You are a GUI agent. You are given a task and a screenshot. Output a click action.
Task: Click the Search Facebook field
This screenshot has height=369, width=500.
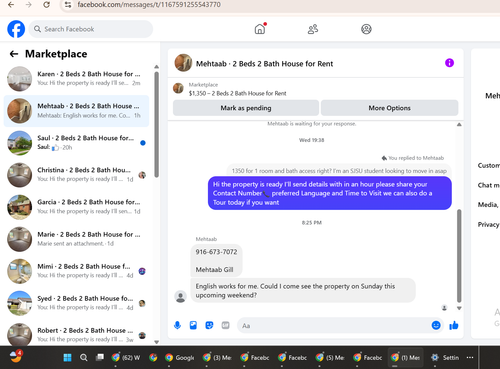[91, 29]
